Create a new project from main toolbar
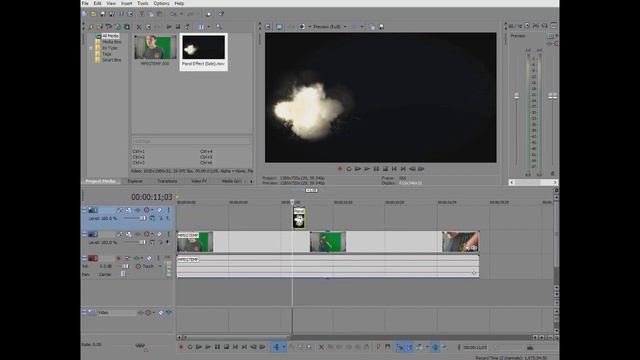This screenshot has width=640, height=360. (x=84, y=14)
